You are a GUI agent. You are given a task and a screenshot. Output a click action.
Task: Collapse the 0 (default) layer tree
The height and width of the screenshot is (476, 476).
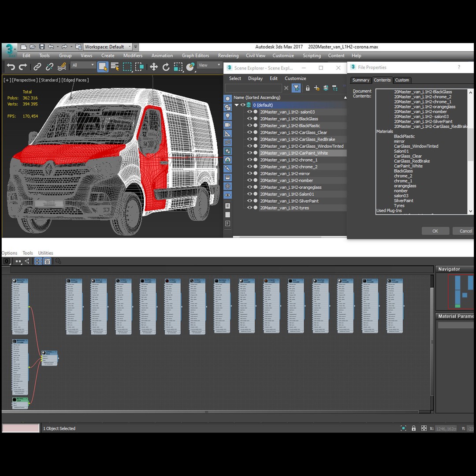click(236, 105)
